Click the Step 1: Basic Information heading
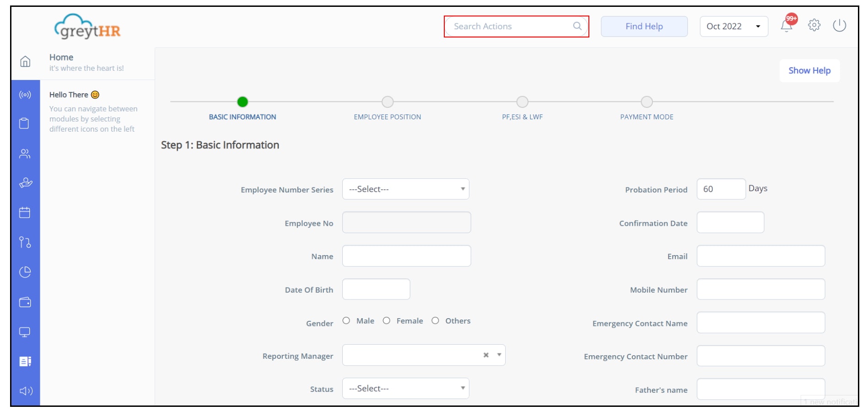 [220, 145]
